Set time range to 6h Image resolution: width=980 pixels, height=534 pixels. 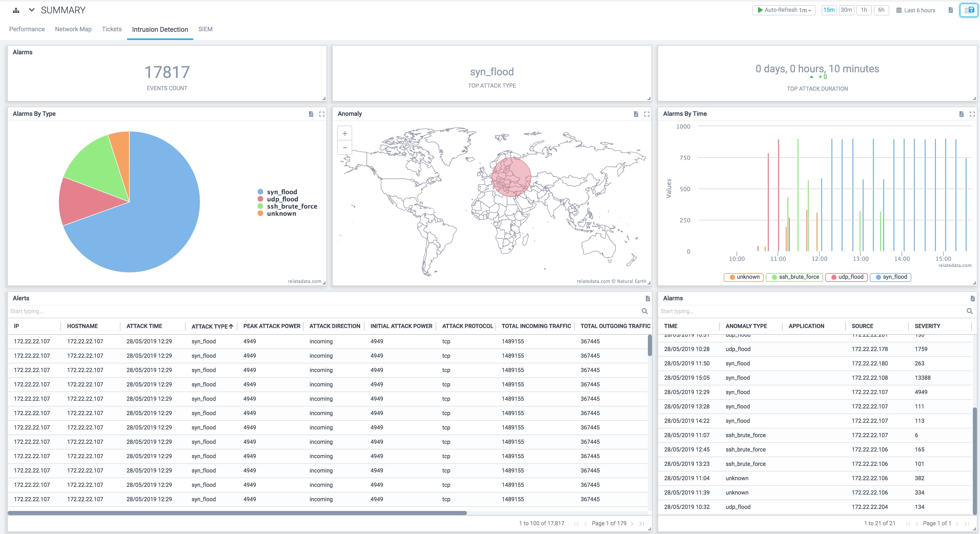pos(882,10)
